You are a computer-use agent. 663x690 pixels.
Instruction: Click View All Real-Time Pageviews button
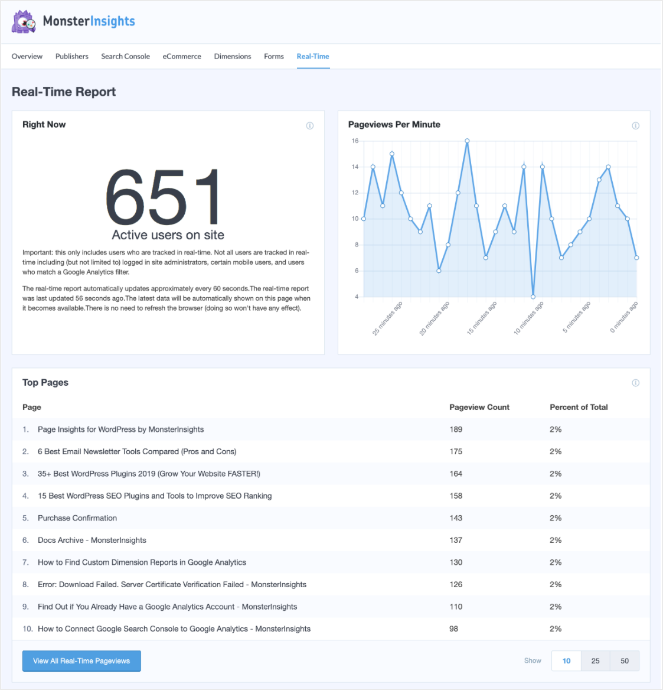tap(81, 661)
